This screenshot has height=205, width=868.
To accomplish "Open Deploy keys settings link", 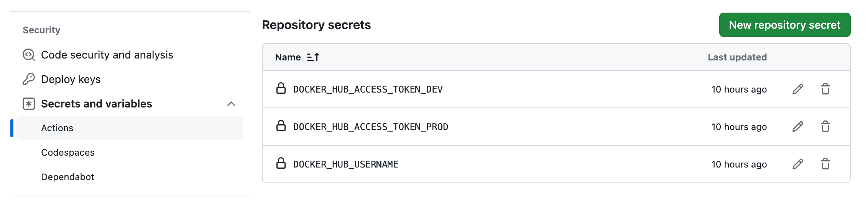I will (71, 79).
